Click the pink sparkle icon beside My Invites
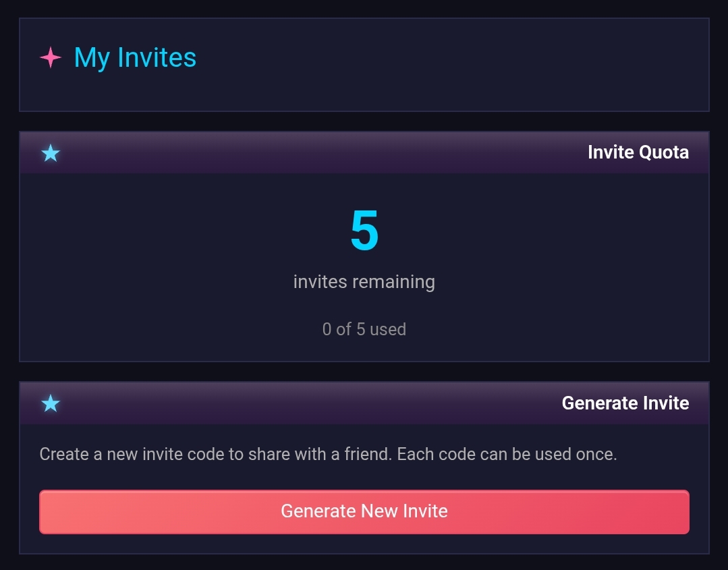728x570 pixels. (51, 57)
